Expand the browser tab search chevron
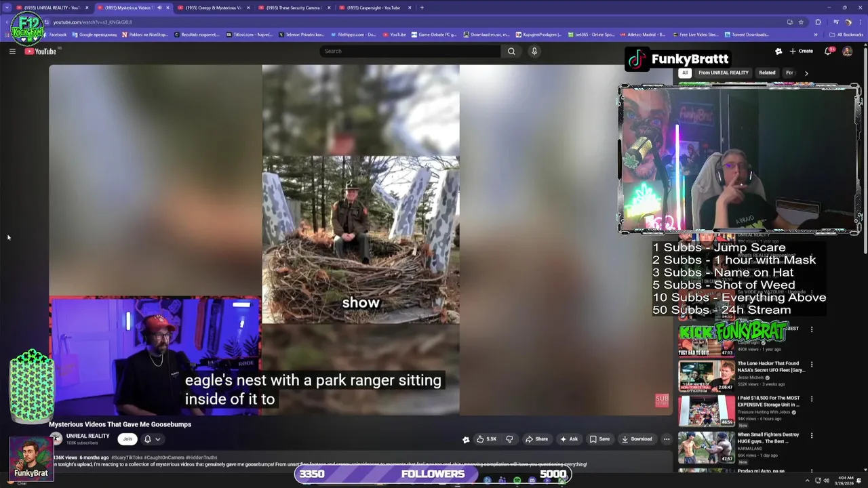868x488 pixels. tap(7, 7)
